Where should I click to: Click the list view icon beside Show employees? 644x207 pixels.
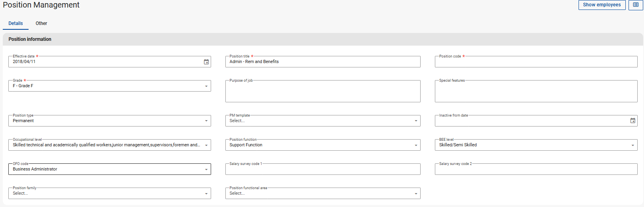636,5
